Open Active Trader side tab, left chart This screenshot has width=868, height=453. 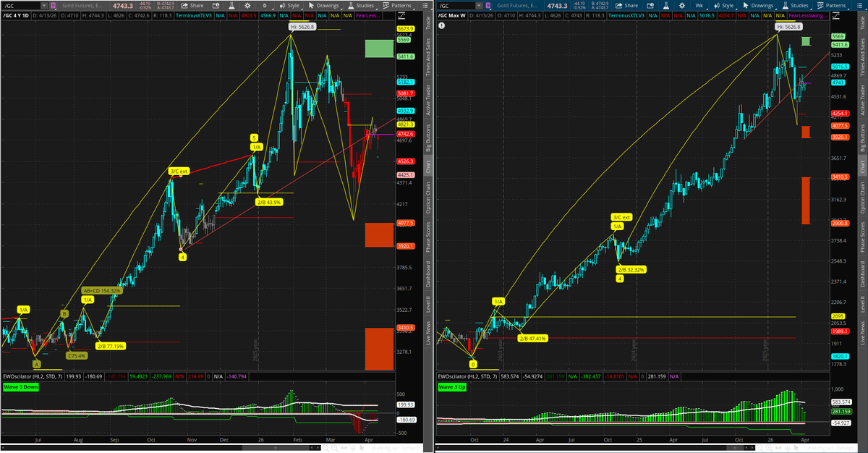[x=427, y=101]
